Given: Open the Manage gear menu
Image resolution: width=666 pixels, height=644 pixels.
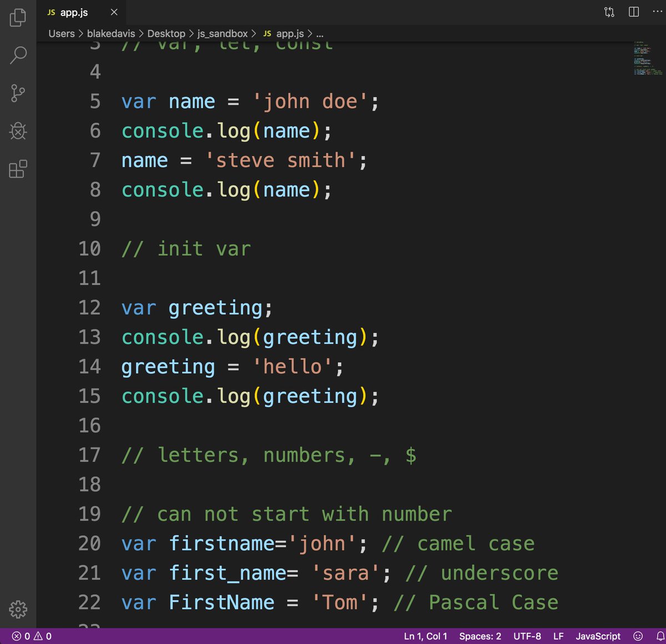Looking at the screenshot, I should tap(18, 609).
